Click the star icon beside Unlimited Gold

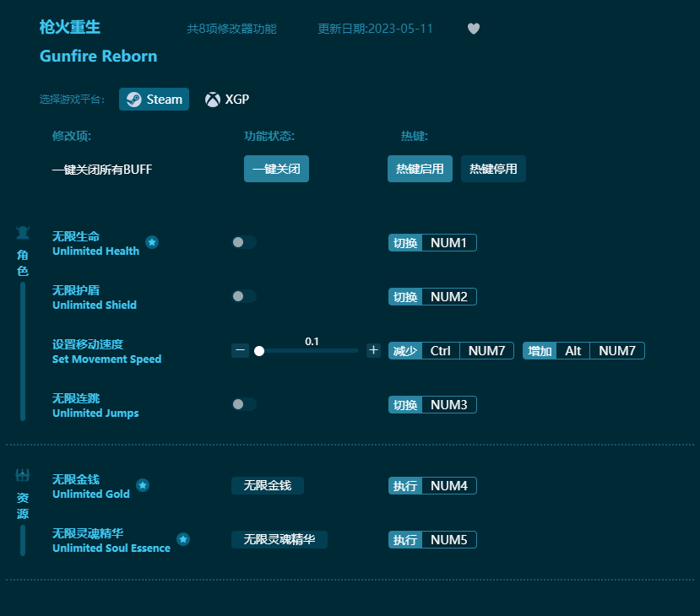(x=143, y=485)
